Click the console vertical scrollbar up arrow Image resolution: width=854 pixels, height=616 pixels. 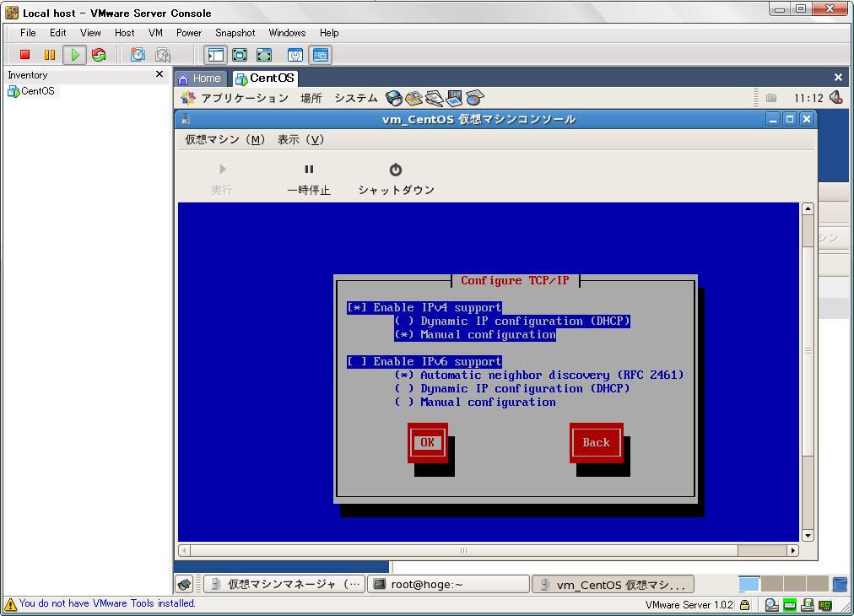(808, 208)
